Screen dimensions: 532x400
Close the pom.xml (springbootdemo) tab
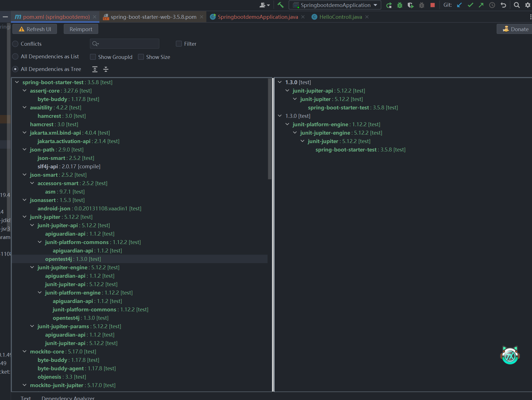[95, 17]
